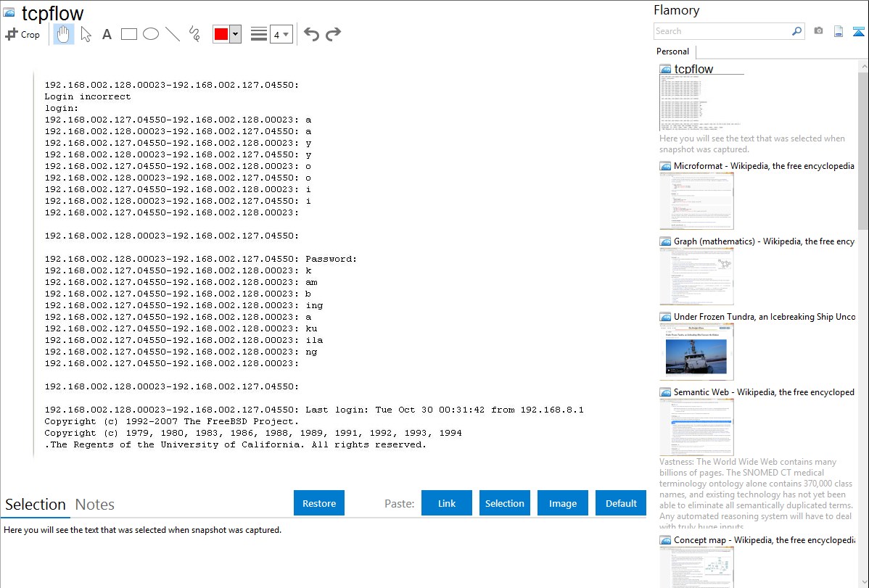Click 'Microformat - Wikipedia' snapshot title
Image resolution: width=869 pixels, height=588 pixels.
[x=764, y=166]
